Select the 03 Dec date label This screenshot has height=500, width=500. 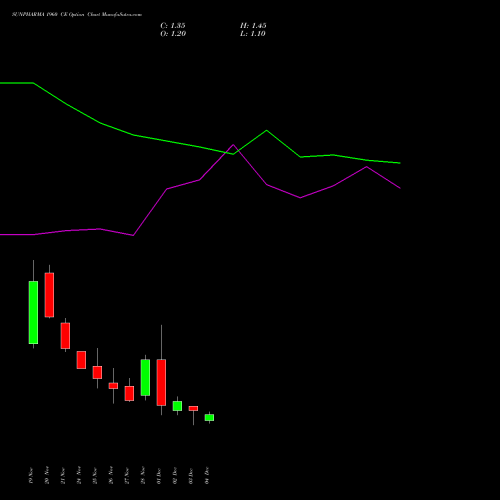(x=191, y=476)
